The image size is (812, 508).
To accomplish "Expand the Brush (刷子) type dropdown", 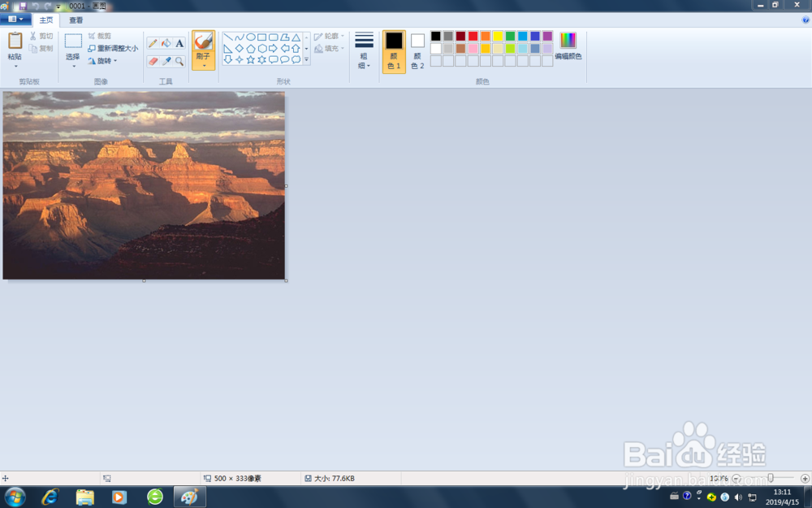I will pos(204,65).
